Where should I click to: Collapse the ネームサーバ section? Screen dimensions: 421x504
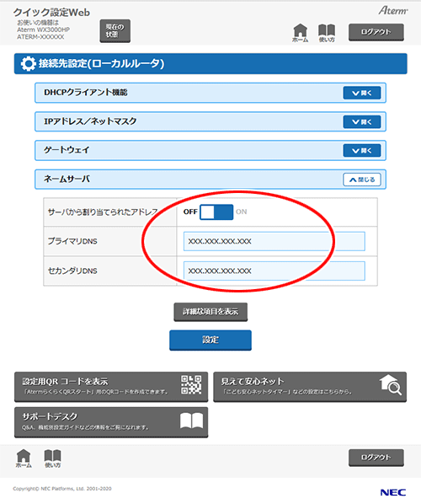tap(362, 180)
